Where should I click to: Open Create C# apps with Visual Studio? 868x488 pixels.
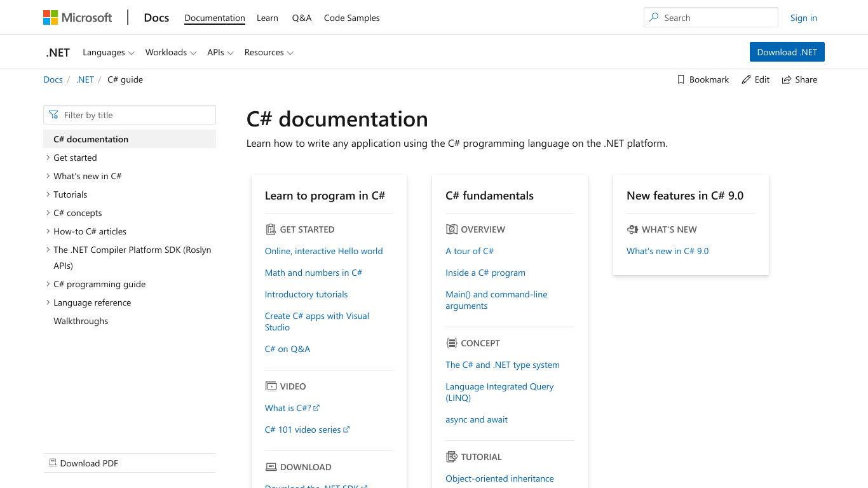(x=317, y=322)
